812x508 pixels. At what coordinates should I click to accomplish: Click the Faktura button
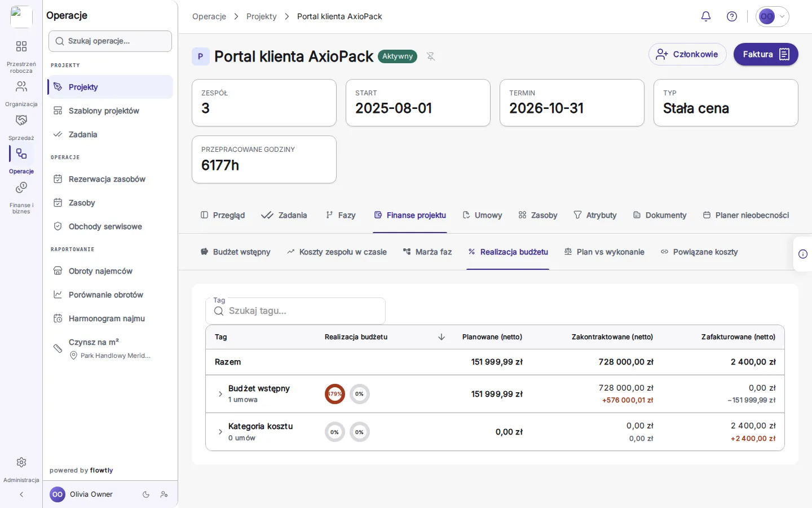coord(766,54)
